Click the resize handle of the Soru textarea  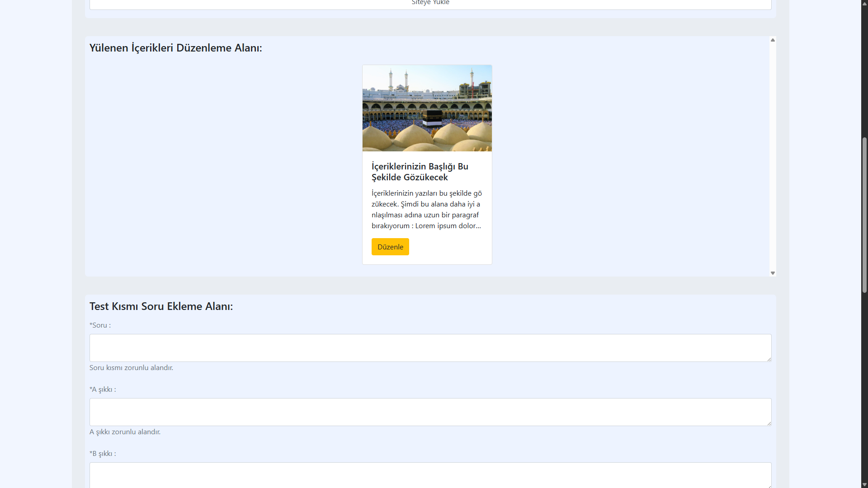(769, 359)
